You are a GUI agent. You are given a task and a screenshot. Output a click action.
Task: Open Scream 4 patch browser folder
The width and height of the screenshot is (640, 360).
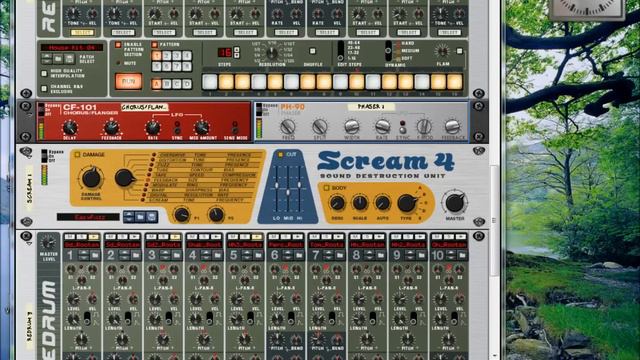[x=140, y=217]
